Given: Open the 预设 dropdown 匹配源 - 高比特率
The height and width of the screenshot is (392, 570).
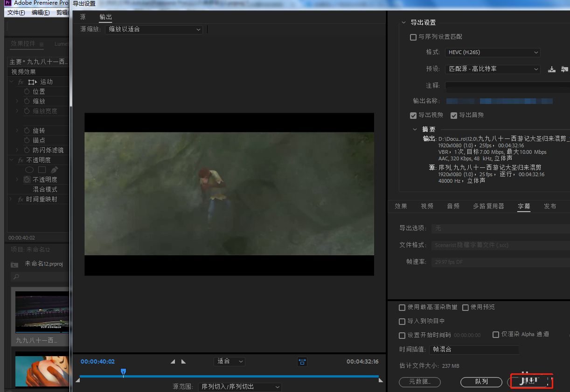Looking at the screenshot, I should click(493, 69).
